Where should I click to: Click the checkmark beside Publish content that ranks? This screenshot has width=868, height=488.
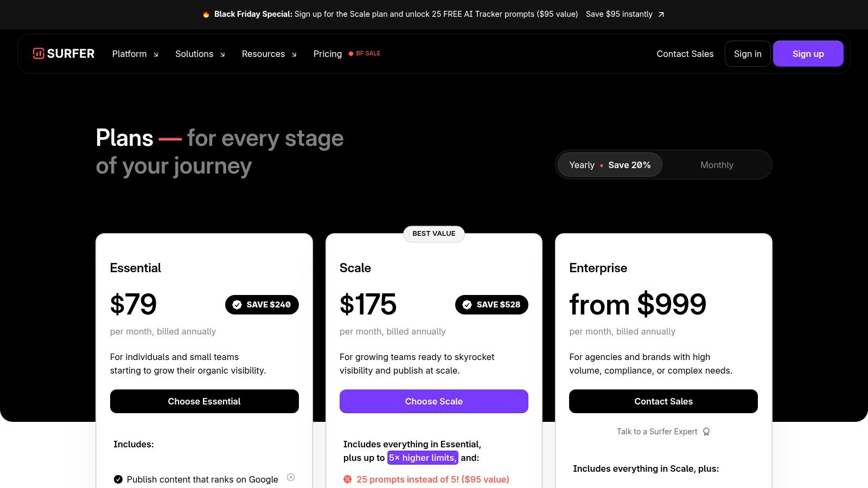click(x=118, y=479)
